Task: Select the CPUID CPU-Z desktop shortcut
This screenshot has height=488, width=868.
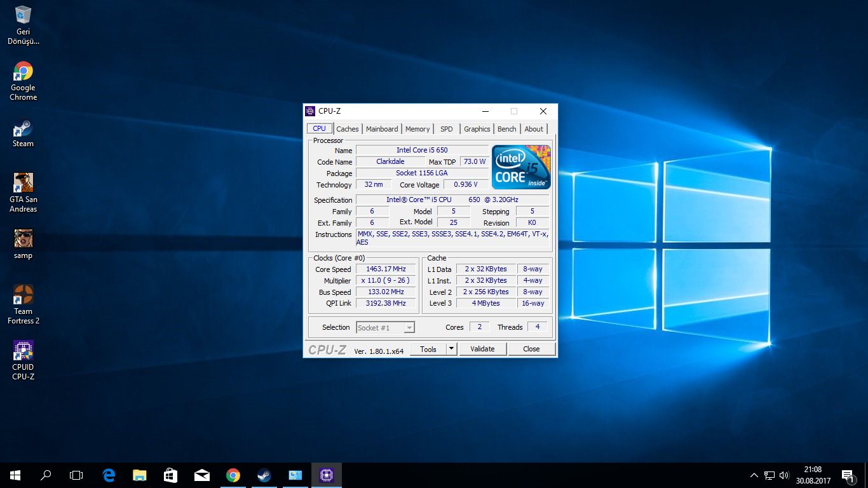Action: tap(24, 360)
